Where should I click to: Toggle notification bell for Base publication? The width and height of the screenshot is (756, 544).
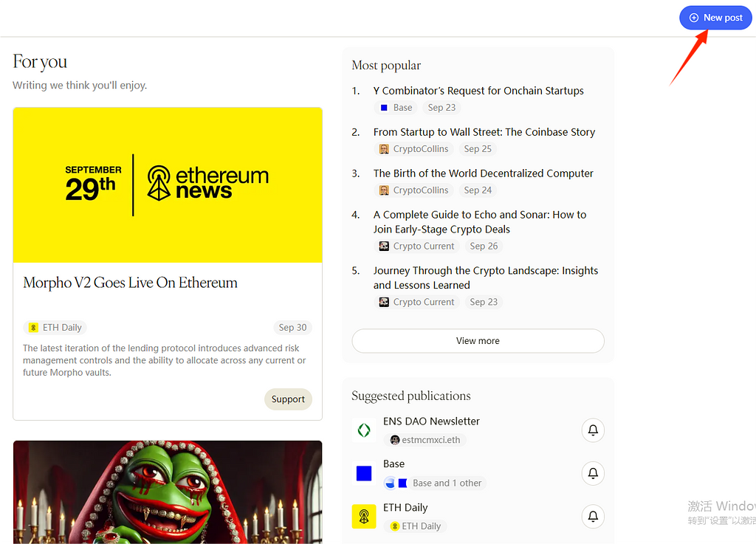(x=593, y=473)
